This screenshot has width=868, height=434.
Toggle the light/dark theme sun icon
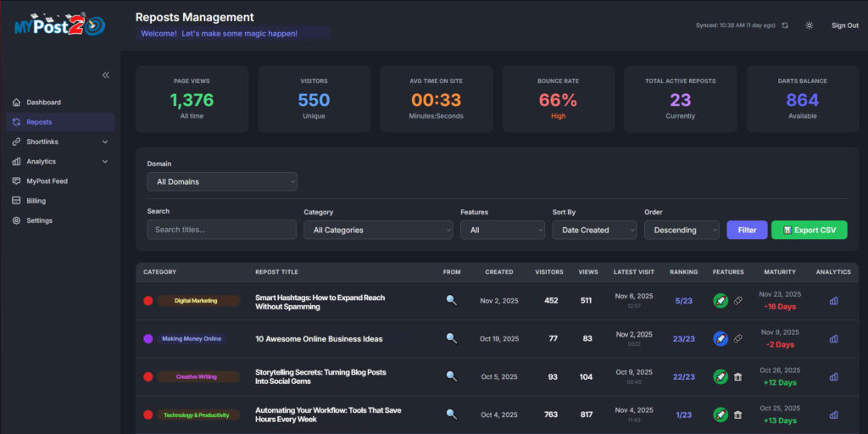[810, 25]
